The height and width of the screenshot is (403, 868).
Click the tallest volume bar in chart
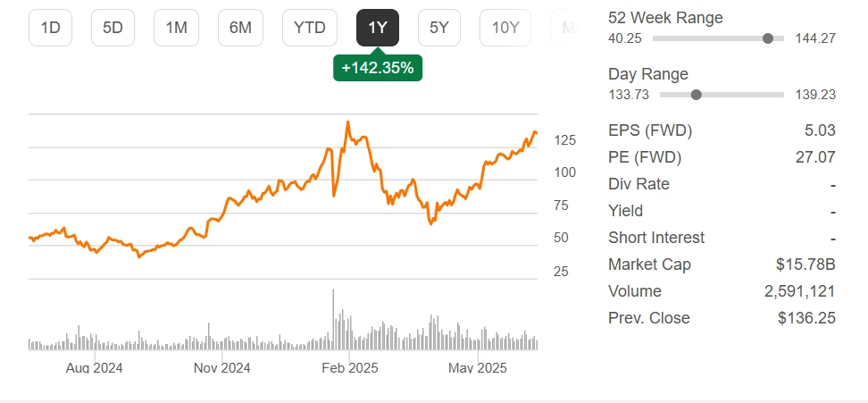click(x=334, y=318)
